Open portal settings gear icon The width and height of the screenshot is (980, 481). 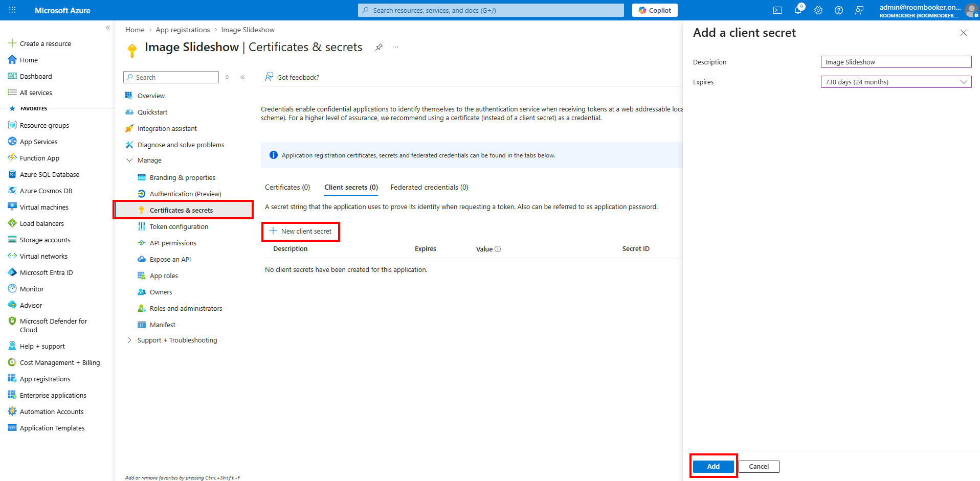coord(818,10)
